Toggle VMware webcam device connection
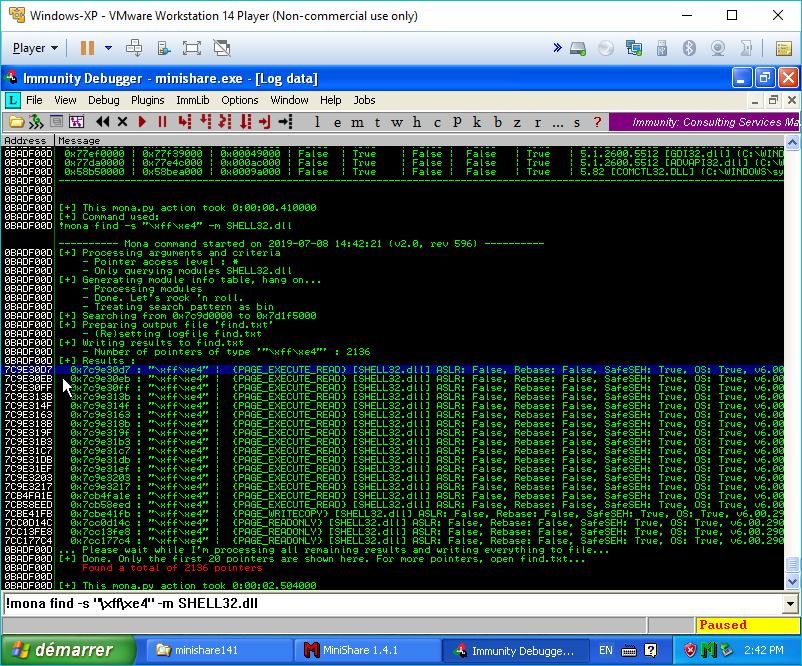The image size is (802, 666). [717, 48]
